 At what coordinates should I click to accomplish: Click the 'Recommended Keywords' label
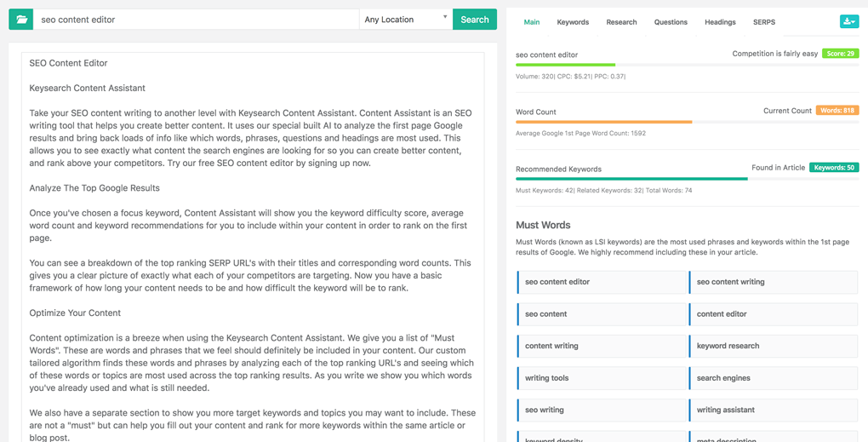558,169
